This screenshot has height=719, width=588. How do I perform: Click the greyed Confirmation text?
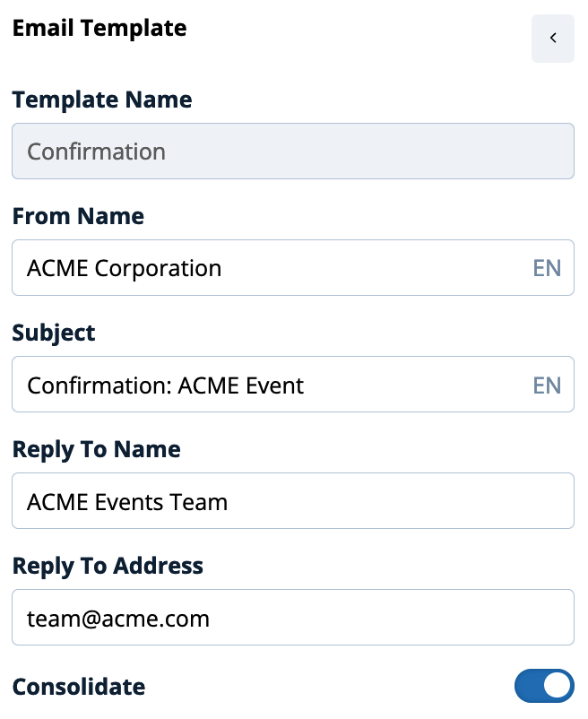96,152
